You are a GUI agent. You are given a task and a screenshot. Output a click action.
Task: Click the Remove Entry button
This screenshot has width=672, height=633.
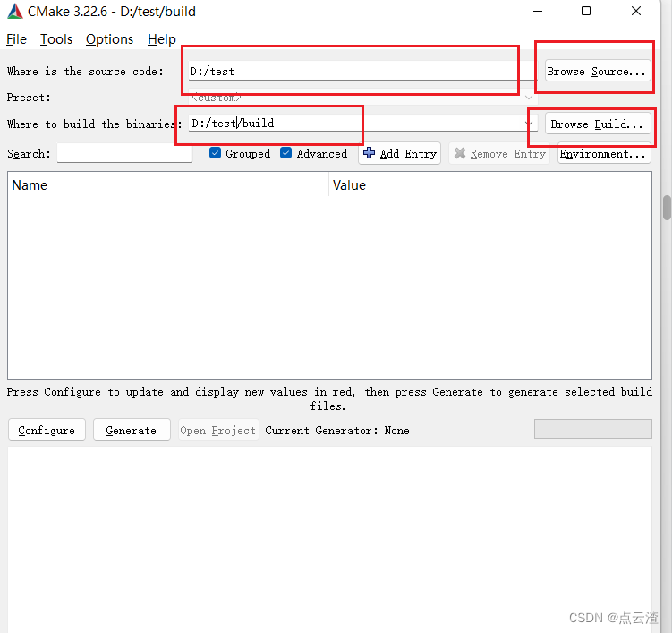499,153
